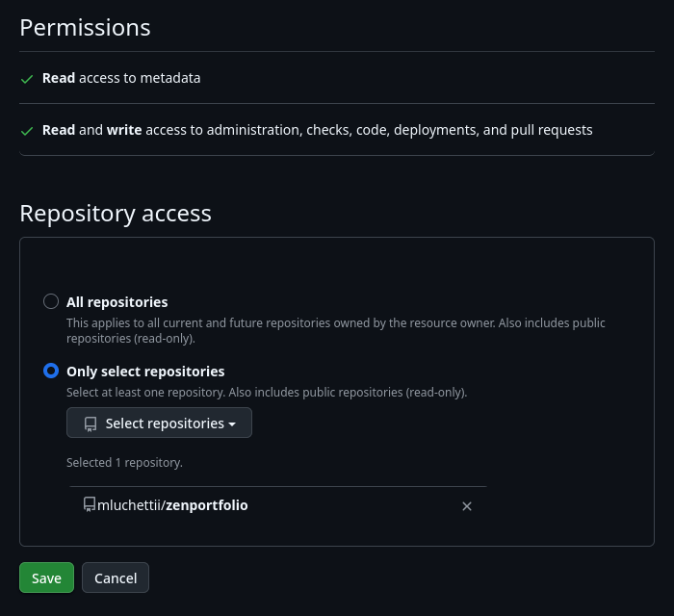Screen dimensions: 674x616
Task: Click the 'Read access to metadata' permission text
Action: (121, 78)
